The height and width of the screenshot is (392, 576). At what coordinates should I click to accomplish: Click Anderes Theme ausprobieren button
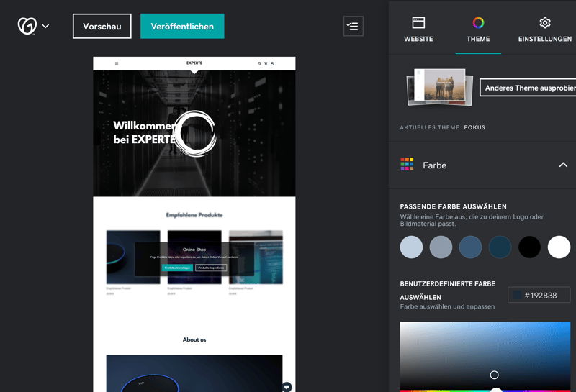pos(528,88)
